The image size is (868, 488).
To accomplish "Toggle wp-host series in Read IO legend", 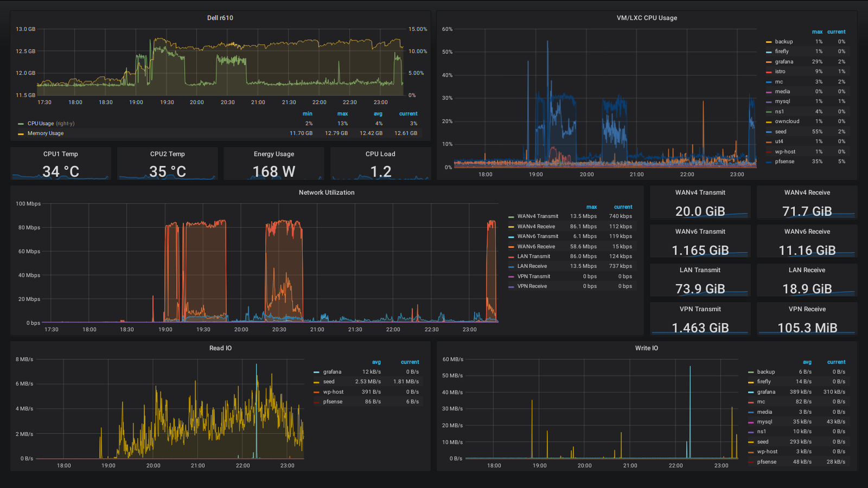I will (333, 392).
